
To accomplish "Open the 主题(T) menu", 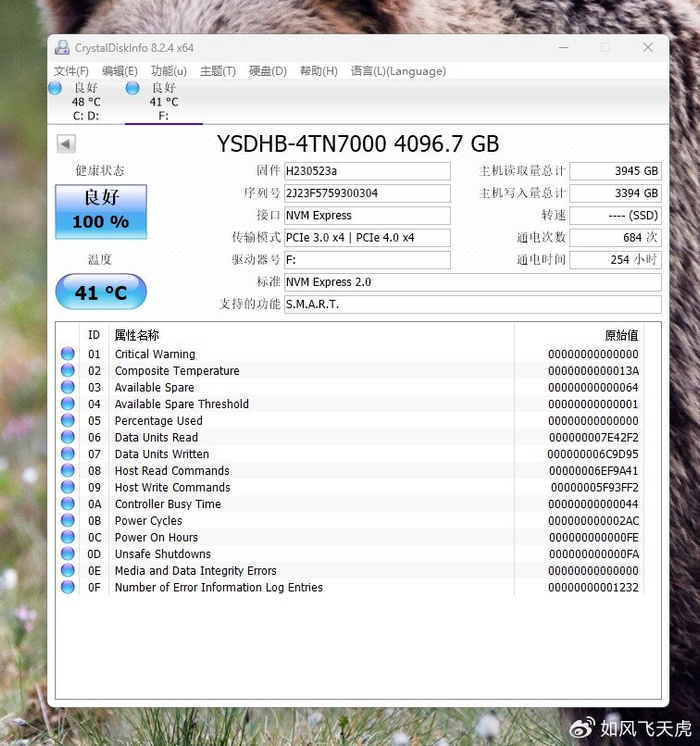I will tap(217, 71).
